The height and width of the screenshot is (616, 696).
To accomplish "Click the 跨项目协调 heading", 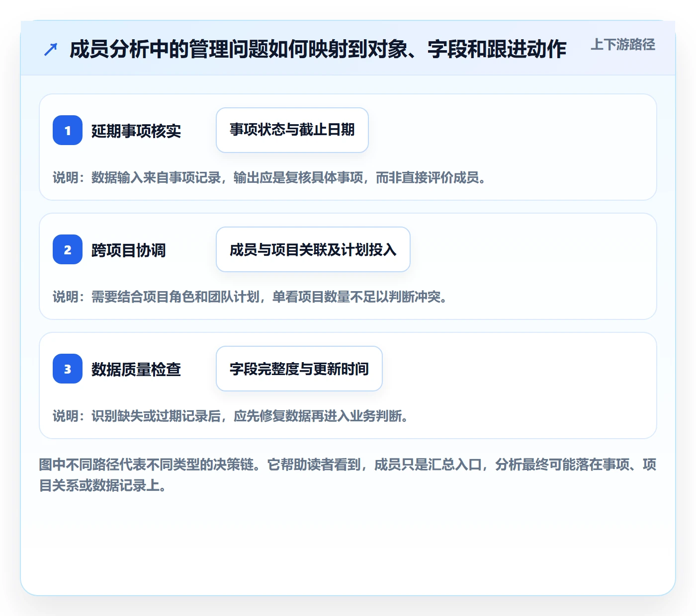I will click(x=129, y=250).
